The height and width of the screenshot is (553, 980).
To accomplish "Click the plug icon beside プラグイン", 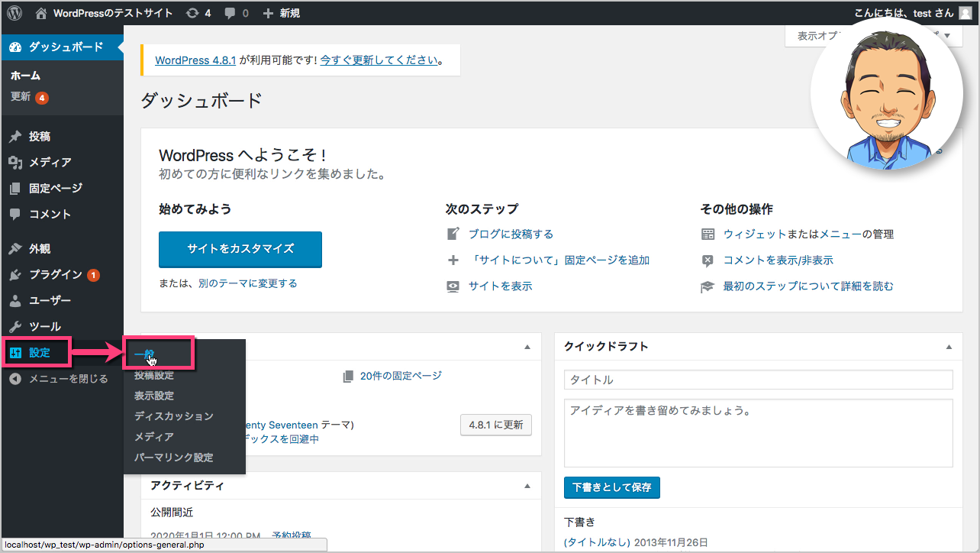I will (x=15, y=275).
